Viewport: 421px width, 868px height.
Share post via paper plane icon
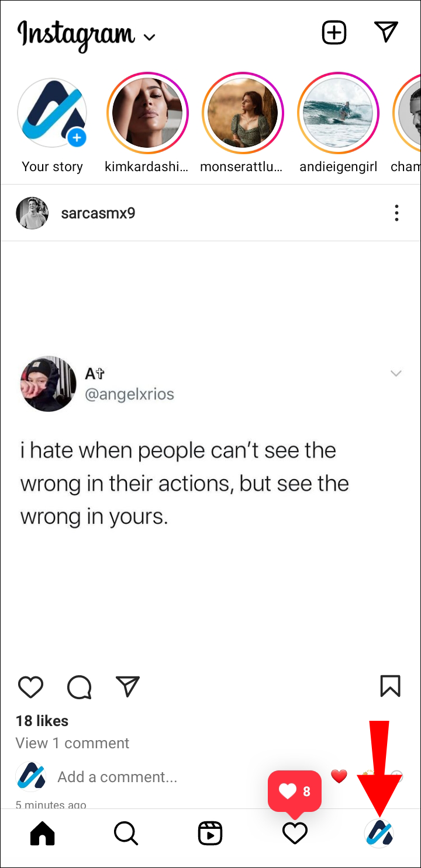click(x=127, y=686)
